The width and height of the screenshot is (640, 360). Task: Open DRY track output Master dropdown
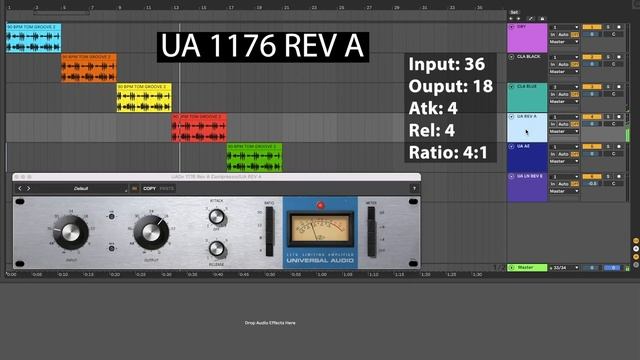coord(564,42)
